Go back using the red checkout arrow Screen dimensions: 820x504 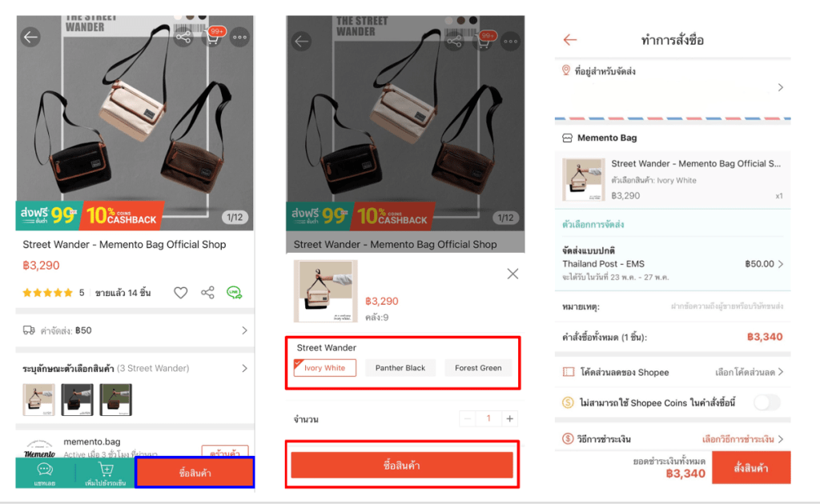(570, 40)
